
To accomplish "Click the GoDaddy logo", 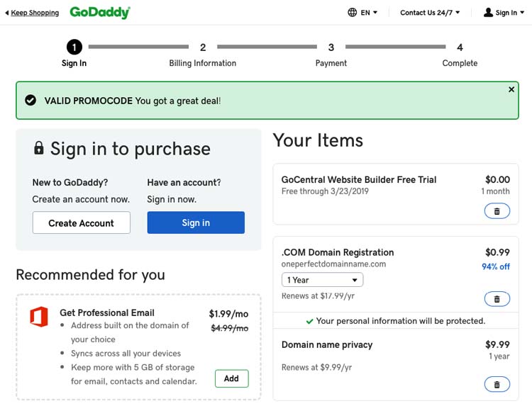I will pyautogui.click(x=100, y=12).
